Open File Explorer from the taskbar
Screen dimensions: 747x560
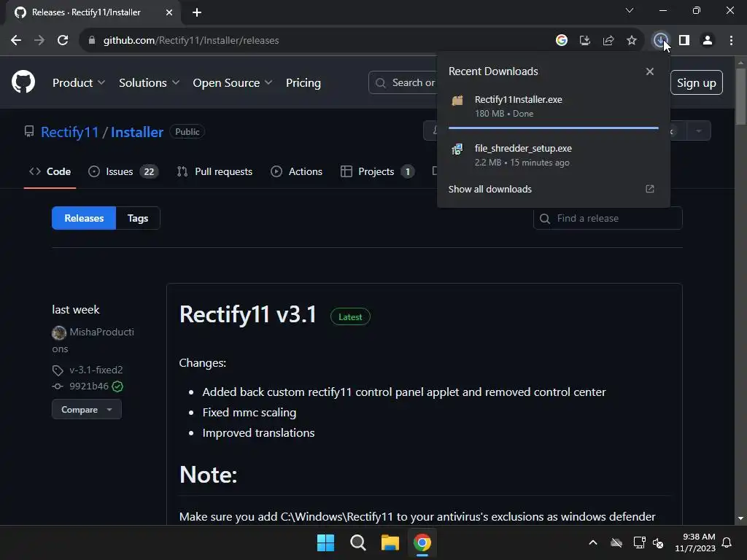click(x=390, y=542)
